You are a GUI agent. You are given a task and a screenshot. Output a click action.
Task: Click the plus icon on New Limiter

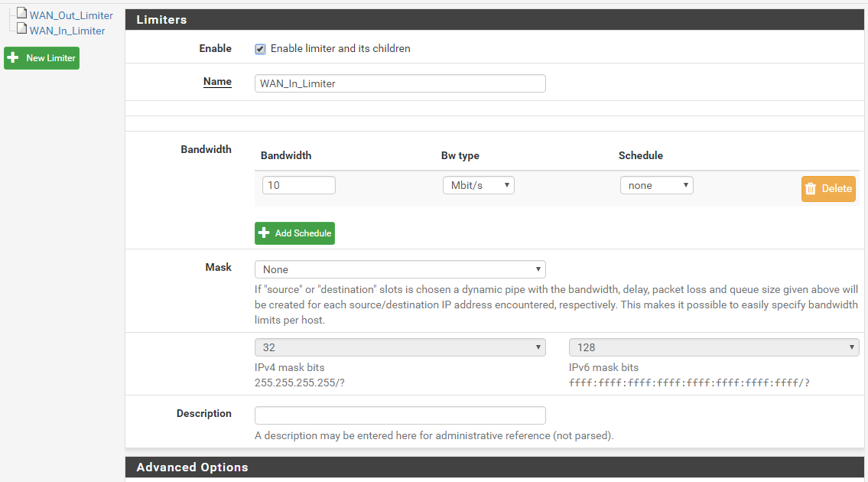coord(13,58)
